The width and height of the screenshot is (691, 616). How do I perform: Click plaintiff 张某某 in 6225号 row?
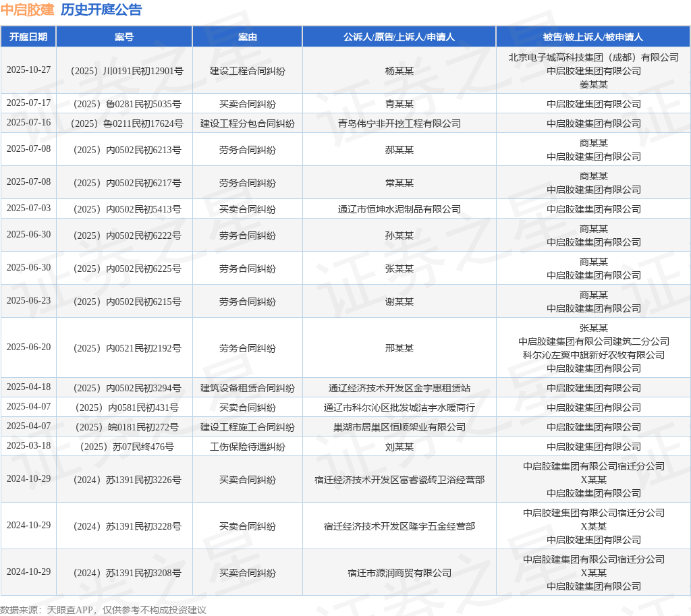point(399,269)
